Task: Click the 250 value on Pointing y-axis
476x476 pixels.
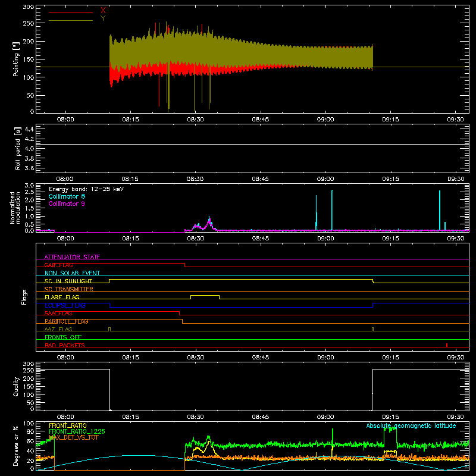Action: (28, 23)
